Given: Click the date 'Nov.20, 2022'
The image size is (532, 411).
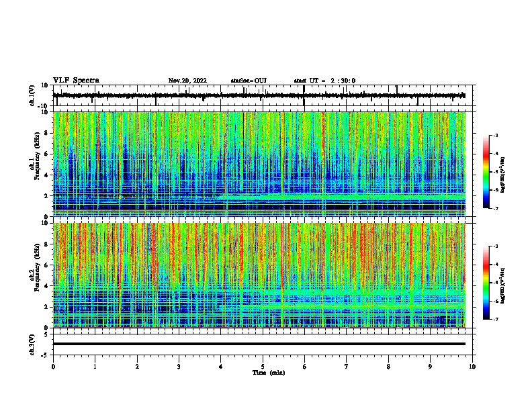Looking at the screenshot, I should pyautogui.click(x=187, y=81).
